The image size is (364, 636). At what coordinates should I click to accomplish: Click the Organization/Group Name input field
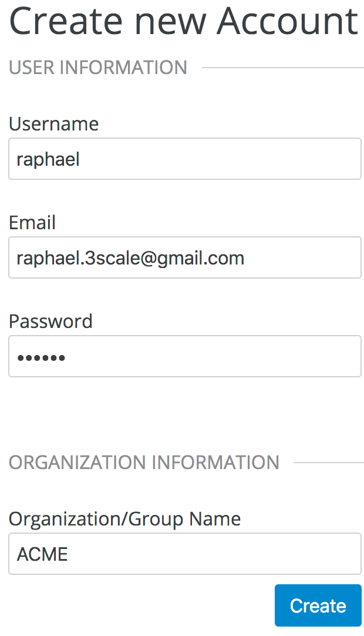click(184, 554)
